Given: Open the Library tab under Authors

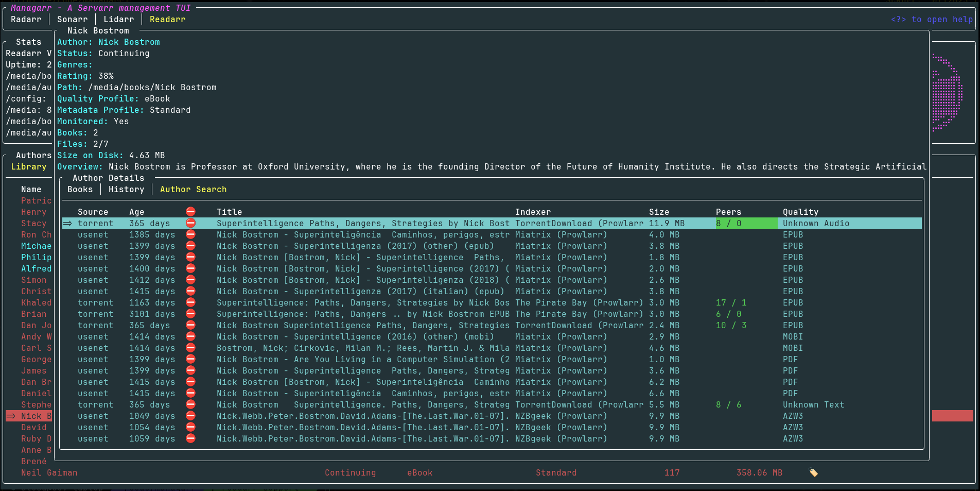Looking at the screenshot, I should (29, 166).
